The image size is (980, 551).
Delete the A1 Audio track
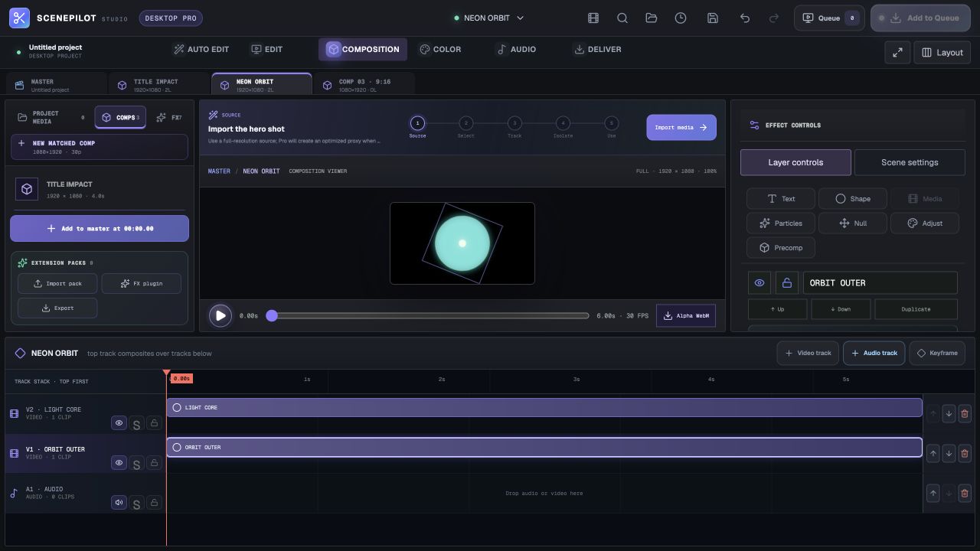pyautogui.click(x=965, y=493)
